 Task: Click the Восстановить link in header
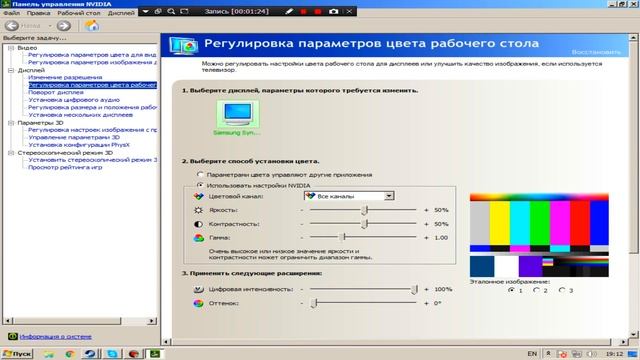pyautogui.click(x=596, y=52)
